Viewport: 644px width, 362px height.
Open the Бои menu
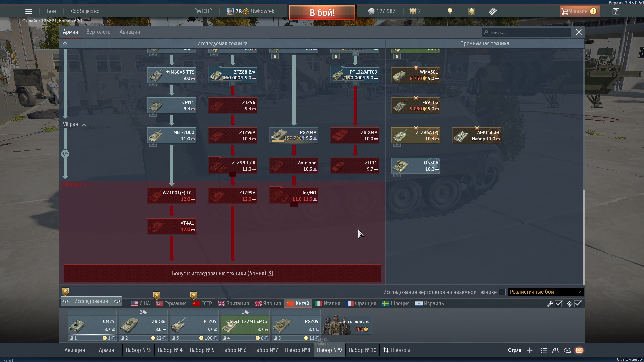click(51, 11)
